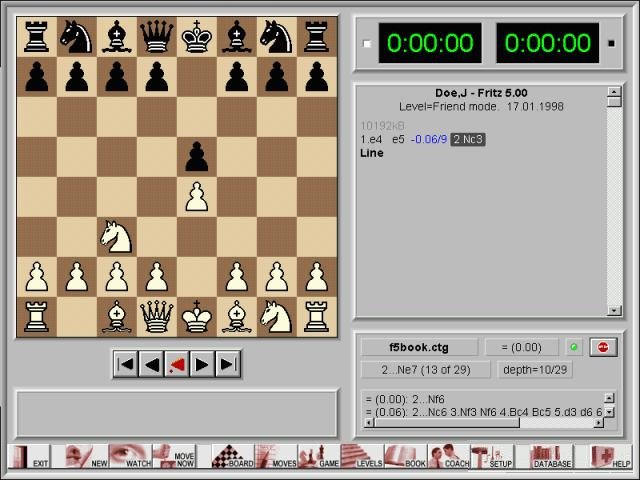Open the GAME toolbar icon
The height and width of the screenshot is (480, 640).
320,457
